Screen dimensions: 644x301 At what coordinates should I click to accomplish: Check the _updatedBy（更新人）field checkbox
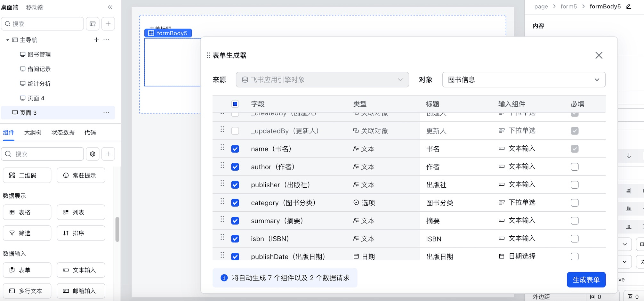pos(235,131)
